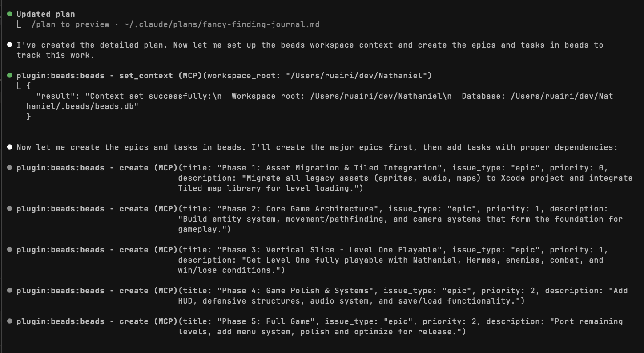
Task: Click the white bullet before "Now let me create the epics"
Action: point(10,147)
